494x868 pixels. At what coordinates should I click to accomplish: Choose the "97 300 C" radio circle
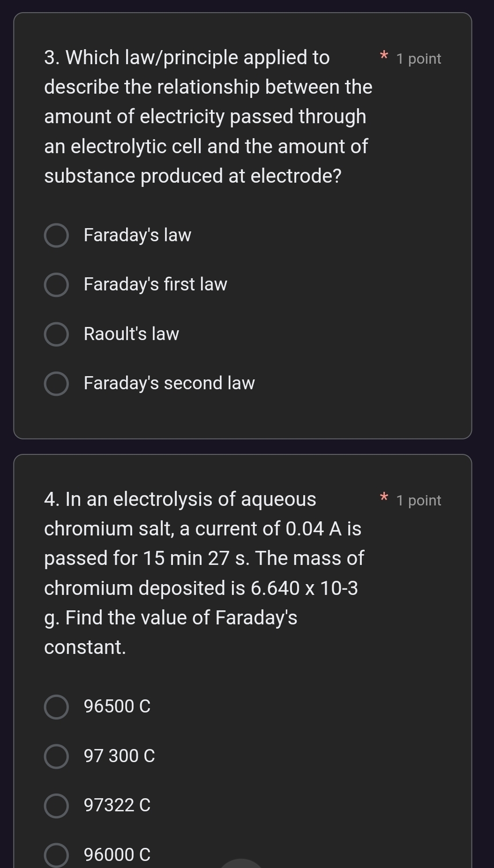[x=56, y=757]
